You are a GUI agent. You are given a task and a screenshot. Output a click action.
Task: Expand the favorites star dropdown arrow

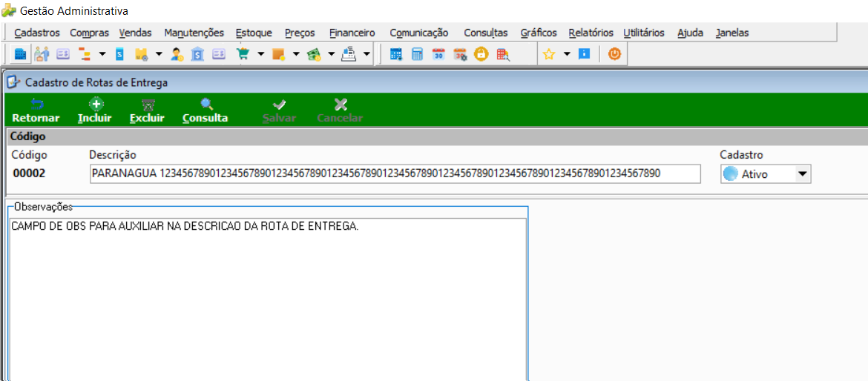pyautogui.click(x=567, y=54)
